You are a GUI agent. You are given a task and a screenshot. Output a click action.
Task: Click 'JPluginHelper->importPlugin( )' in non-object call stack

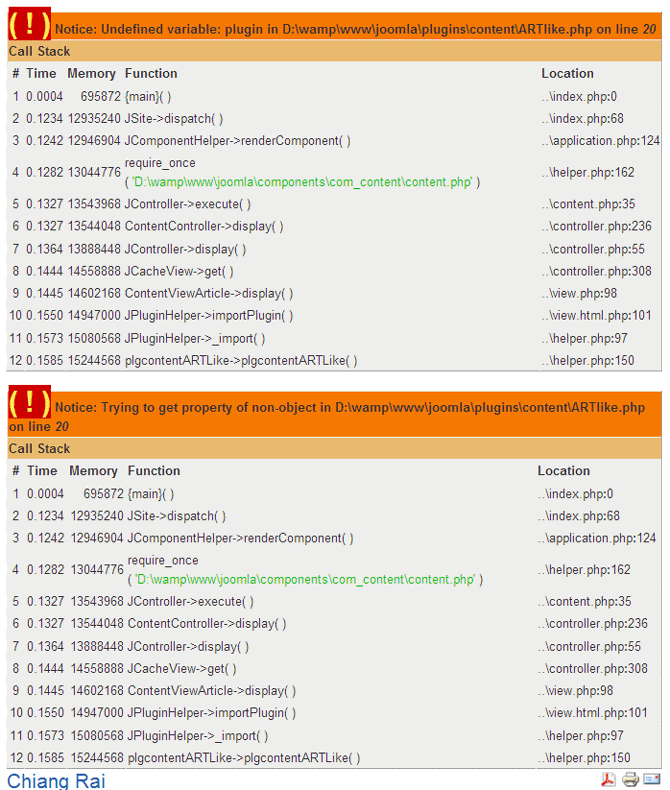point(212,713)
